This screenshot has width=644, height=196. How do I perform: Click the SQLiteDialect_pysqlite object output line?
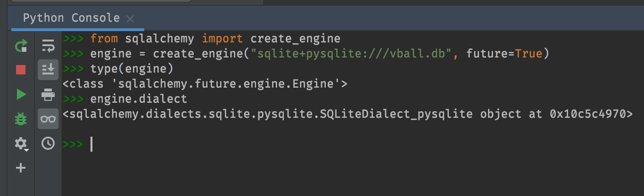(347, 114)
